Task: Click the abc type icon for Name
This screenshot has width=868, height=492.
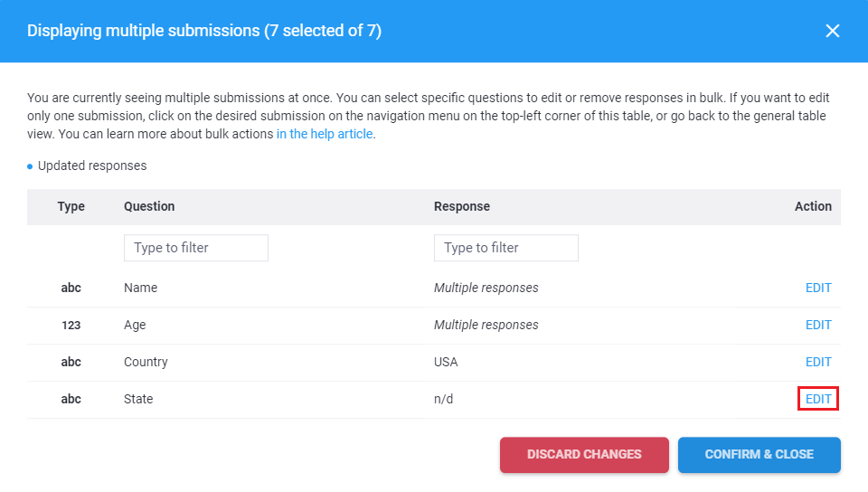Action: [71, 288]
